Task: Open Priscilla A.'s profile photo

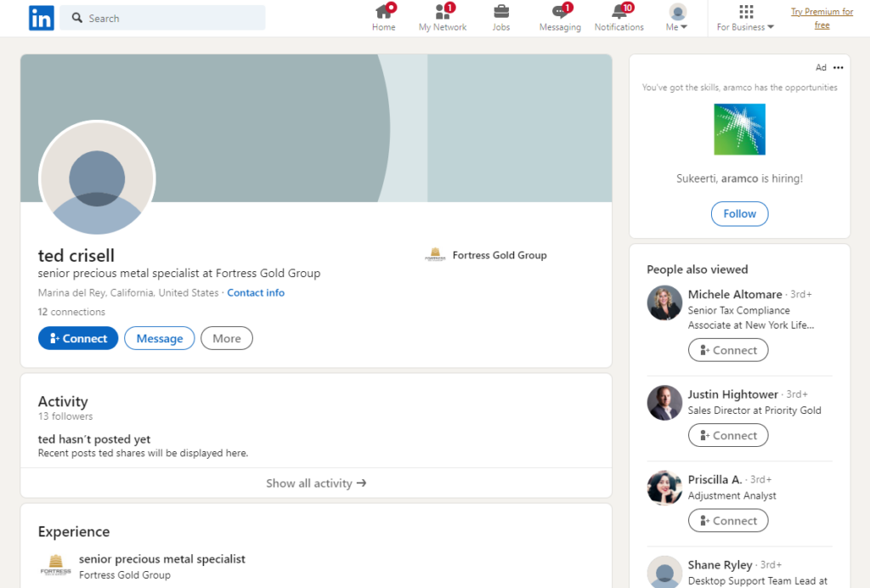Action: 664,488
